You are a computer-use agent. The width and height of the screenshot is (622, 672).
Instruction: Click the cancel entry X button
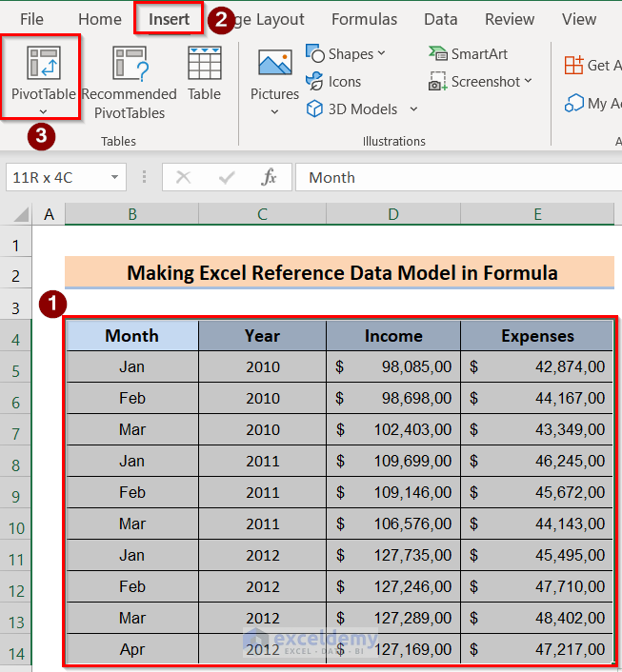pyautogui.click(x=184, y=177)
